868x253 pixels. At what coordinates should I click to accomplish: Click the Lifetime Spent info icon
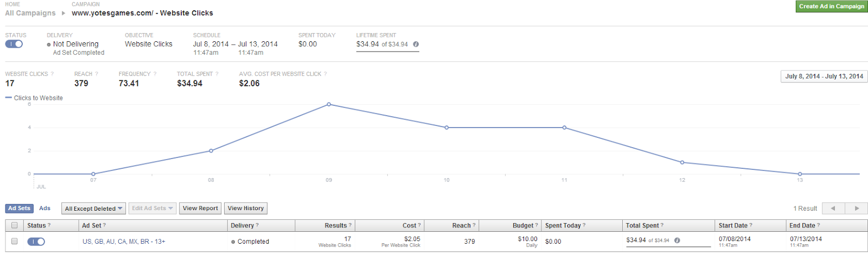click(416, 45)
